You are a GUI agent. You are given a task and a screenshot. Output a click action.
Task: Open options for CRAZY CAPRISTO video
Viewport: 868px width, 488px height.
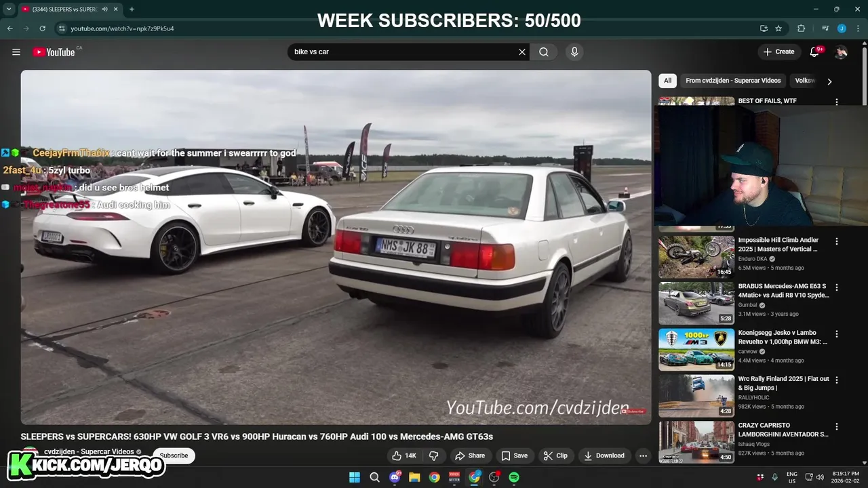pyautogui.click(x=836, y=427)
